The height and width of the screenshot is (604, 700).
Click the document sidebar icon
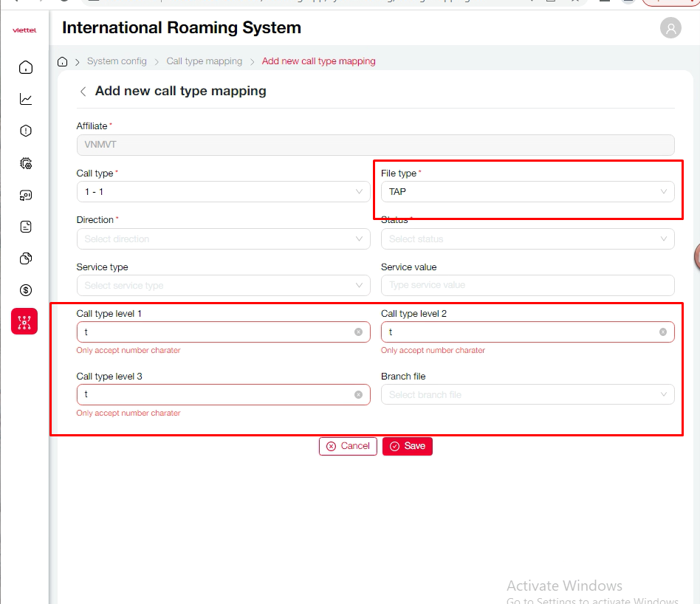pos(26,227)
